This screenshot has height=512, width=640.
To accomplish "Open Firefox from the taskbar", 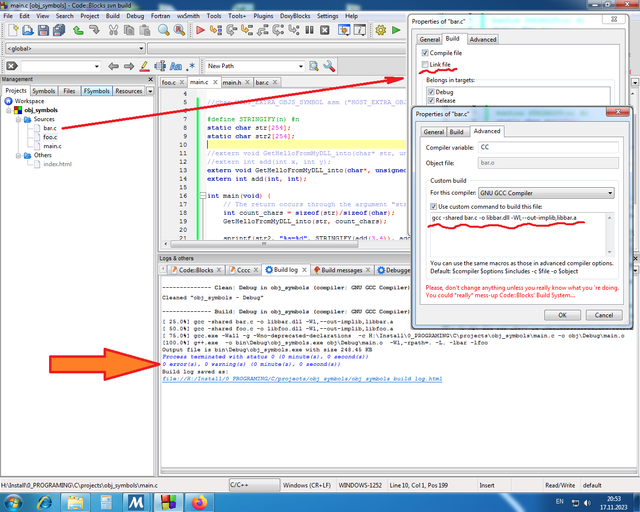I will [200, 502].
